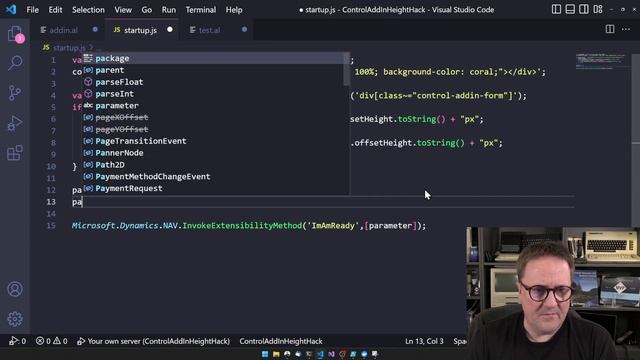Open the Source Control view
640x360 pixels.
(x=15, y=93)
